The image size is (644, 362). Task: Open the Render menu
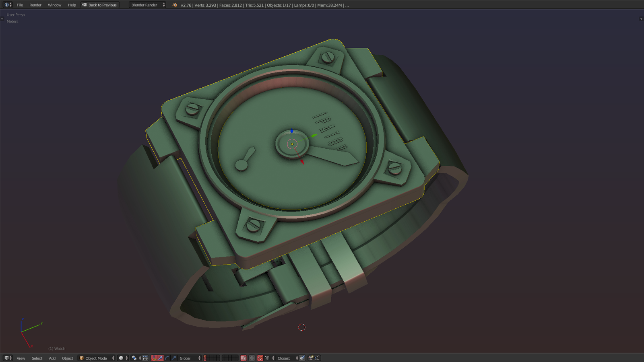[35, 5]
